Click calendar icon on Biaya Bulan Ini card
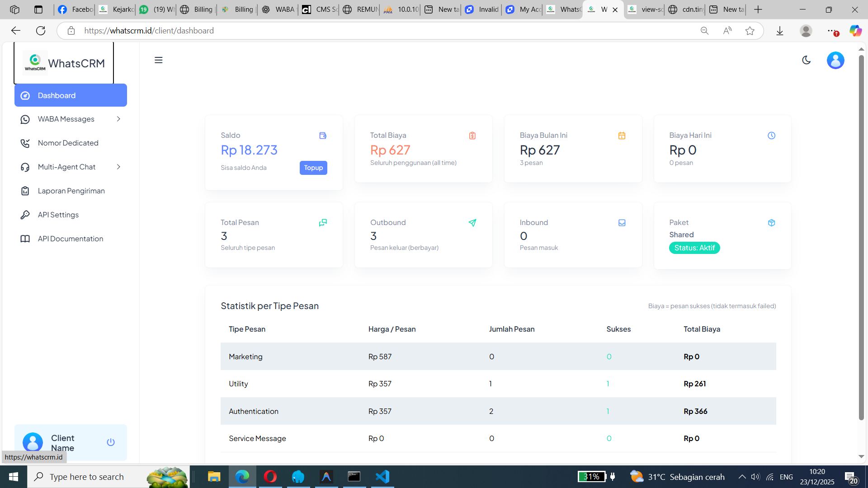The image size is (868, 488). coord(622,136)
